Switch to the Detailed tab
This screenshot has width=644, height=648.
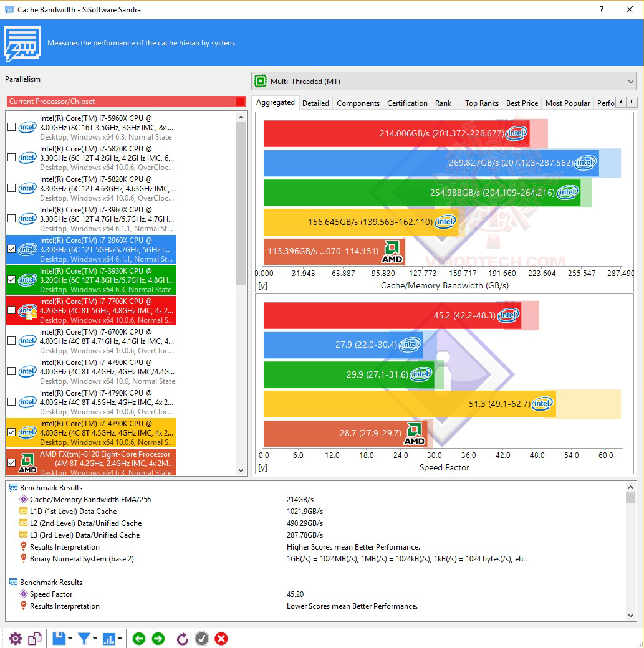point(315,103)
